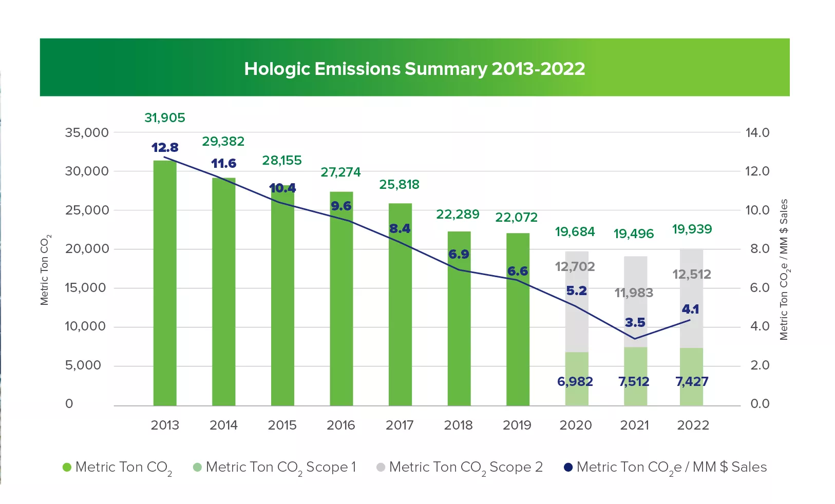835x504 pixels.
Task: Click the light green Scope 1 legend dot
Action: 197,467
